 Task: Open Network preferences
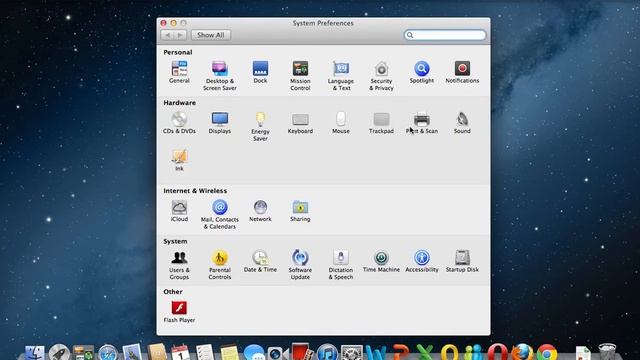tap(260, 211)
